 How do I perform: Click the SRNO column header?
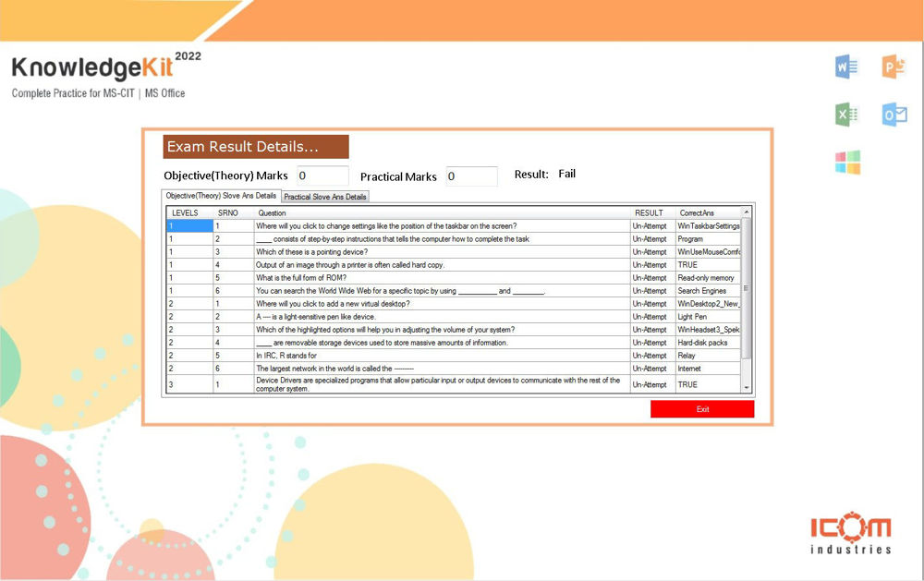[234, 212]
